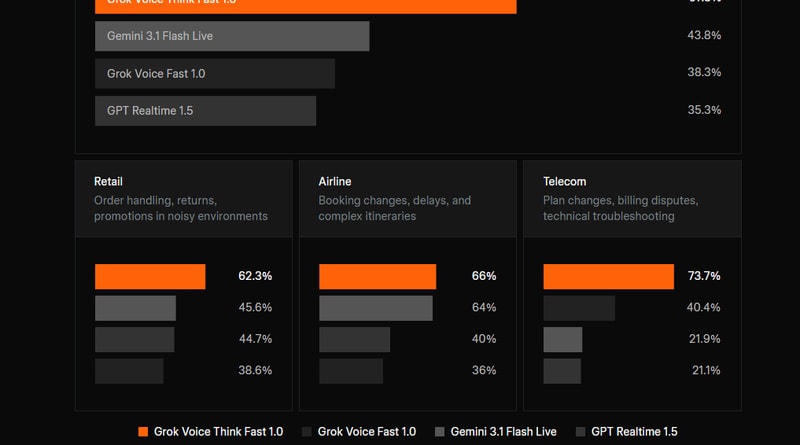Viewport: 800px width, 445px height.
Task: Click the orange Airline bar at 66%
Action: [x=377, y=276]
